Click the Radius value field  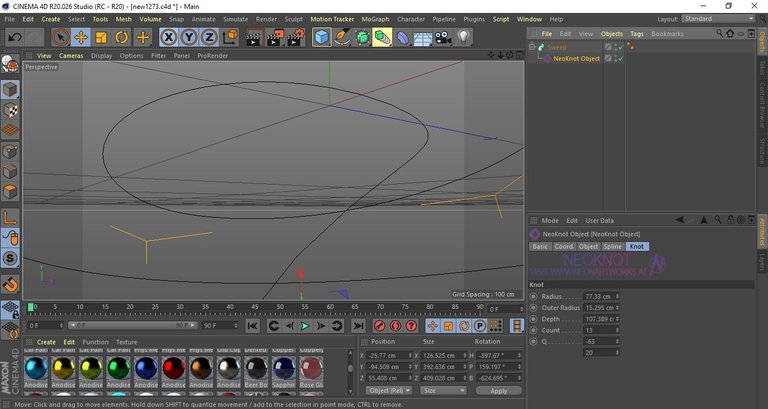(599, 296)
